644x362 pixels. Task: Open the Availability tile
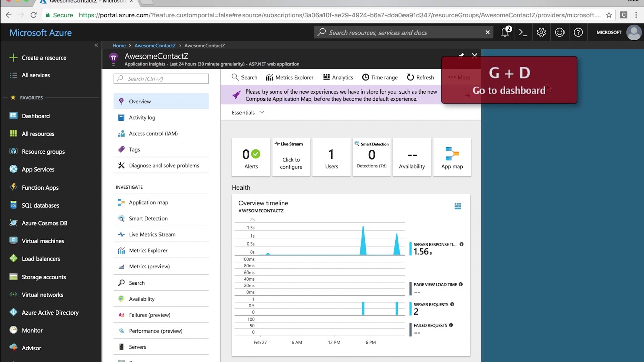(x=412, y=157)
